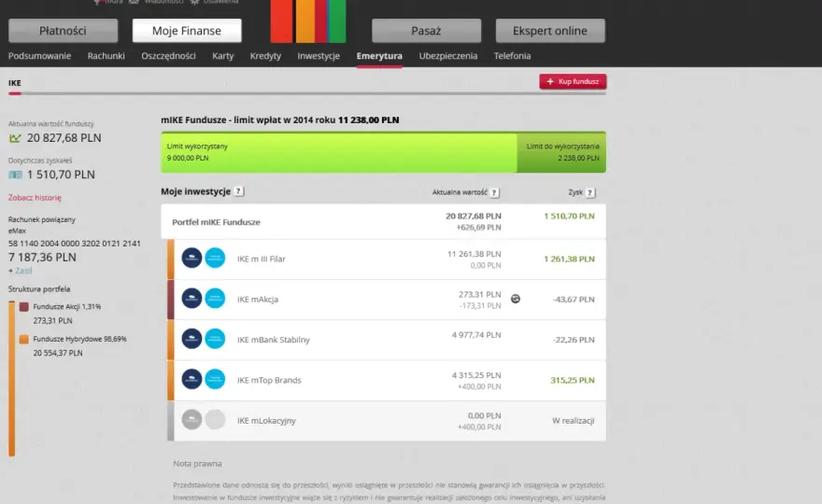Click the round conversion icon in IKE mAkcja row
Image resolution: width=822 pixels, height=504 pixels.
click(516, 299)
